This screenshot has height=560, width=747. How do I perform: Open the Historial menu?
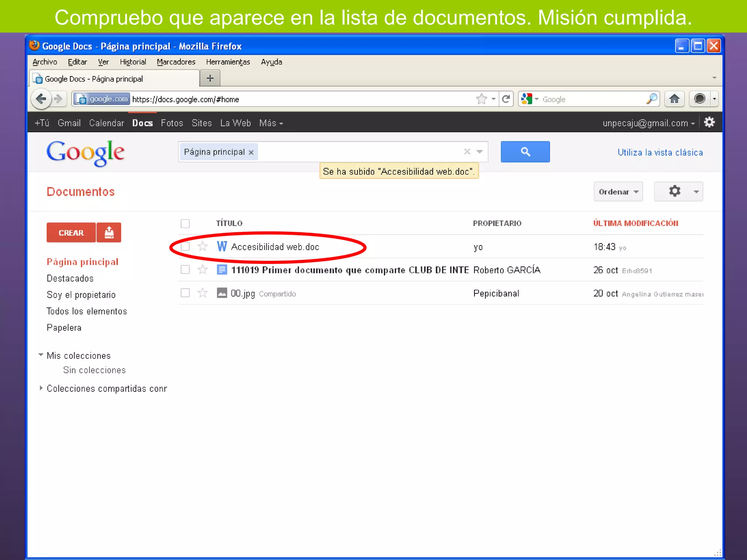tap(133, 62)
